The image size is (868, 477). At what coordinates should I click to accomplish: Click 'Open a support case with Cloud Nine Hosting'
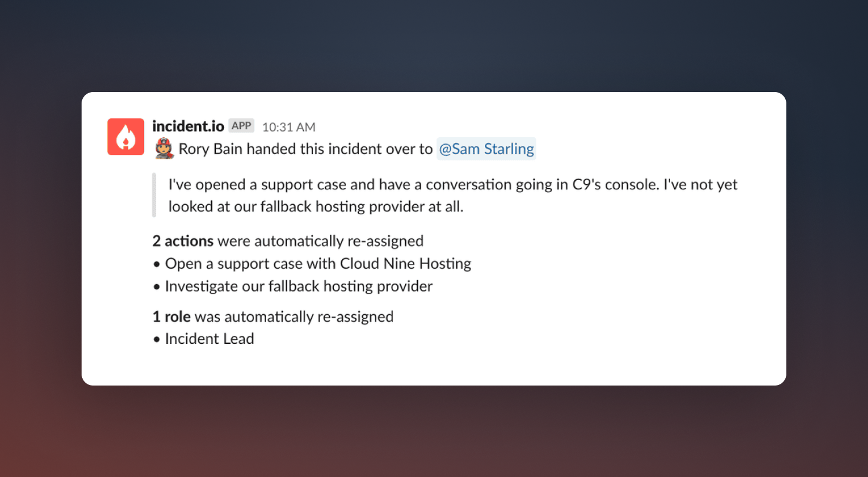(318, 264)
